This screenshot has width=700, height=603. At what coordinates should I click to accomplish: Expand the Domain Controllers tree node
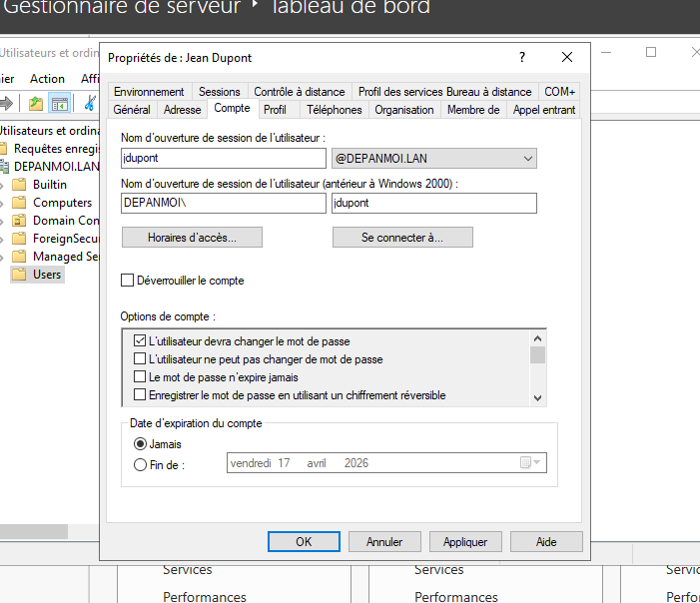(2, 221)
